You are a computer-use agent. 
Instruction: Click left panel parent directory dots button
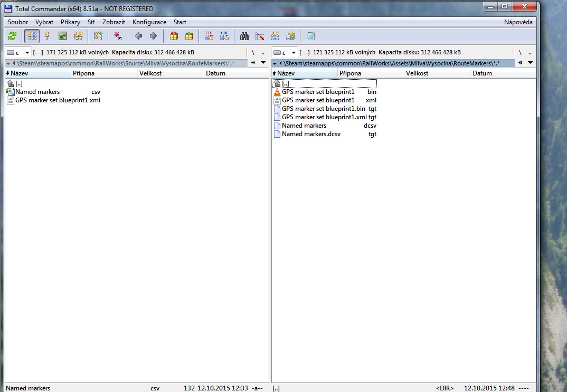pos(263,52)
